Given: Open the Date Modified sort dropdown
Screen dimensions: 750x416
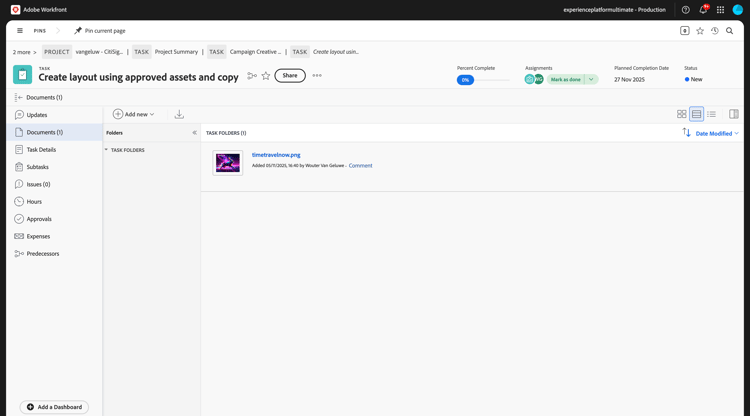Looking at the screenshot, I should [x=717, y=133].
